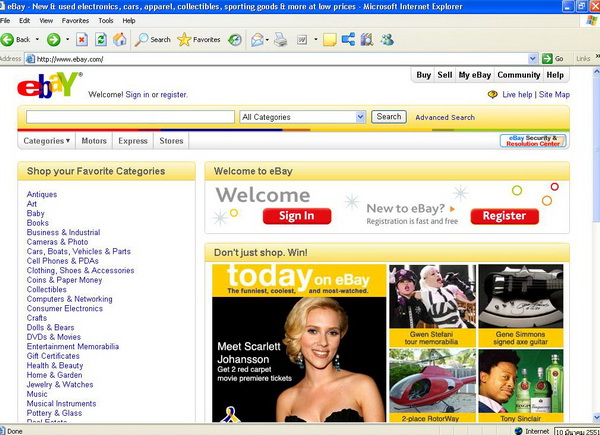Open the 2-place RotorWay helicopter thumbnail

click(x=432, y=386)
